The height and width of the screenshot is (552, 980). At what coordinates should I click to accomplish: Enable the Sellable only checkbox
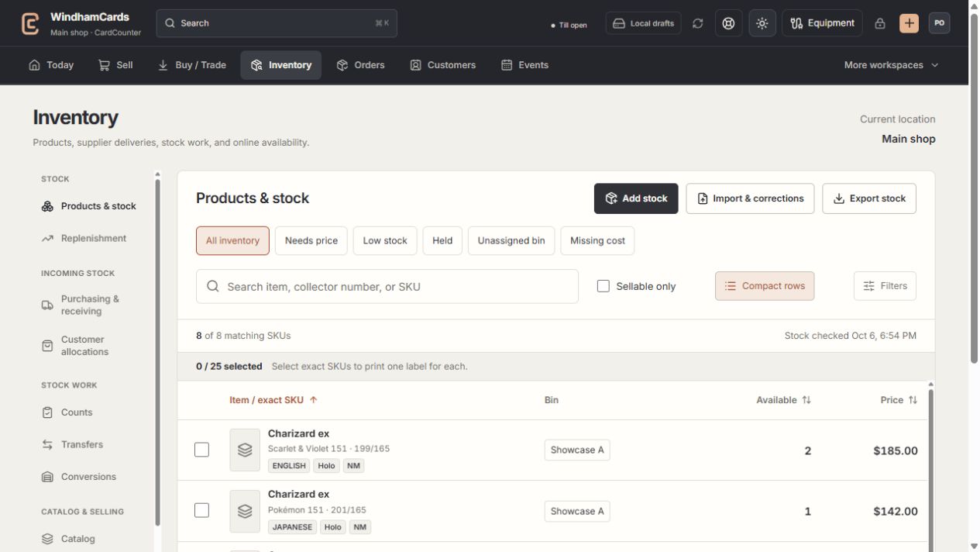[x=603, y=286]
